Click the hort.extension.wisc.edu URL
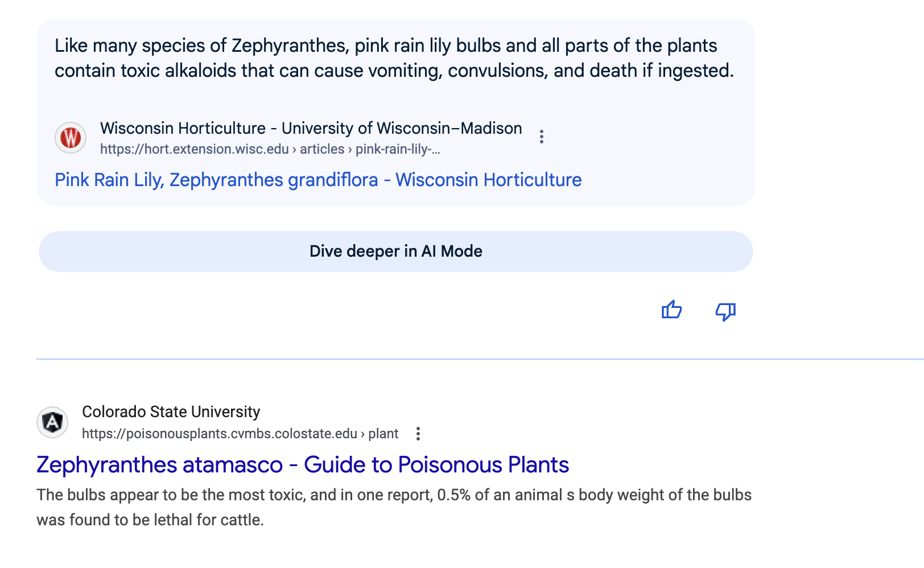924x568 pixels. 194,149
